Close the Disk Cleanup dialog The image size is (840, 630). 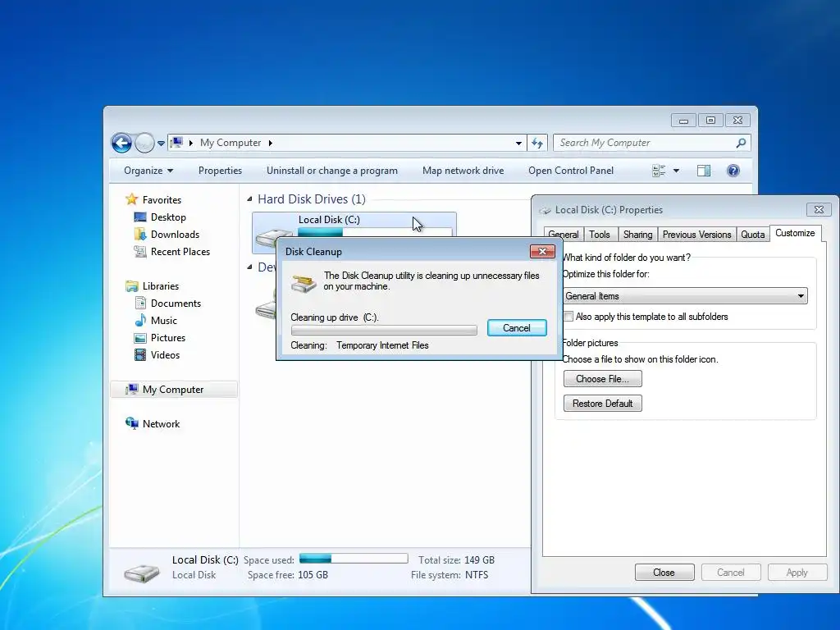(x=542, y=251)
